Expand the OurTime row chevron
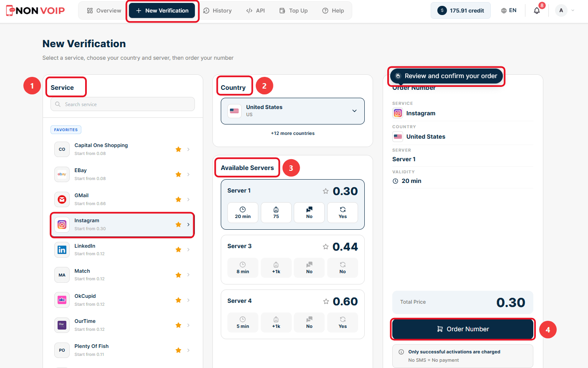 click(188, 325)
